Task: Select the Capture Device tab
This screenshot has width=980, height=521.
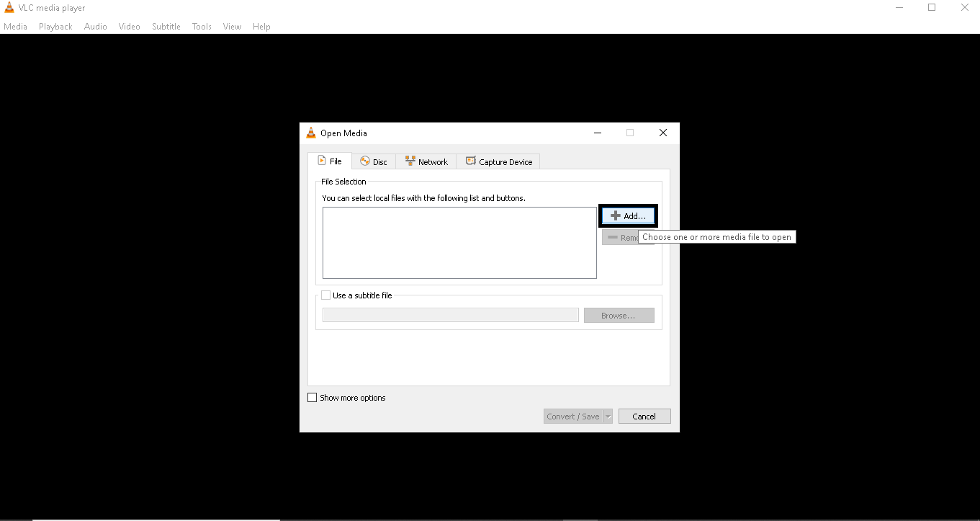Action: [499, 162]
